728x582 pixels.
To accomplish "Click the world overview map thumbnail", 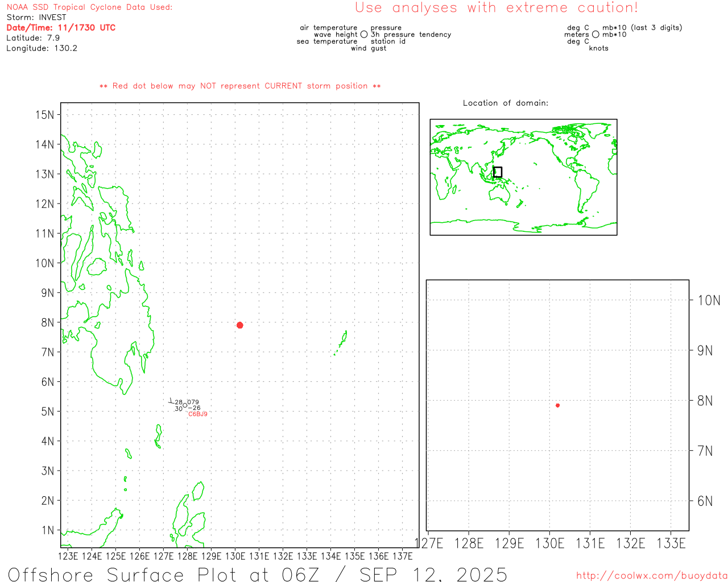I will click(x=523, y=177).
